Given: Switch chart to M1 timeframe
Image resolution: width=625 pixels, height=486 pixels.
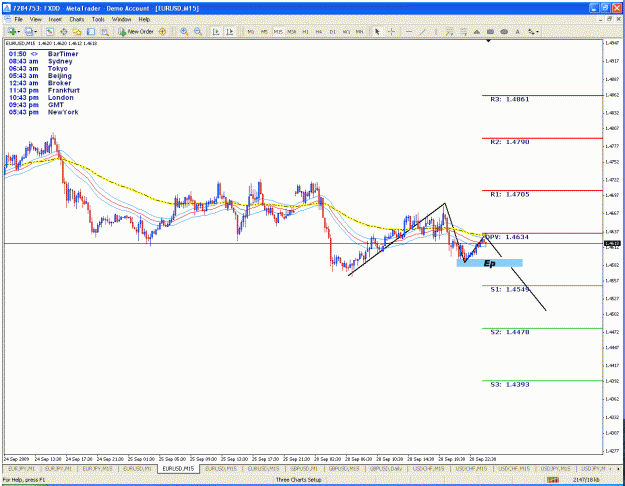Looking at the screenshot, I should tap(251, 31).
